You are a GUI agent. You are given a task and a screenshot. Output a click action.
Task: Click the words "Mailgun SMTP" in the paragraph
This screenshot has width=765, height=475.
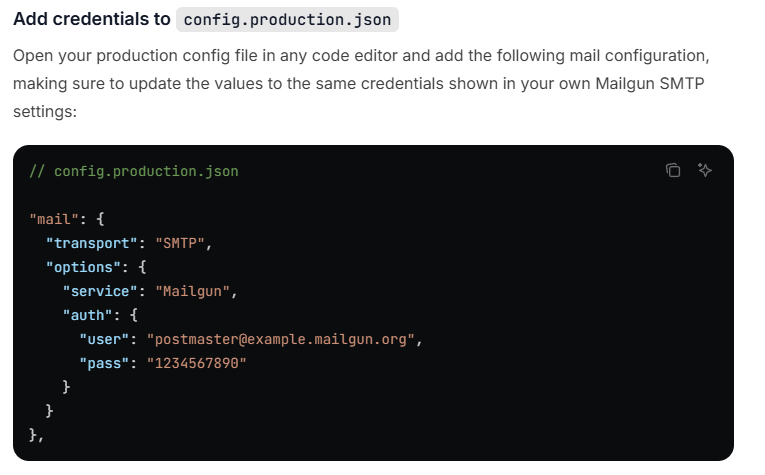point(650,83)
